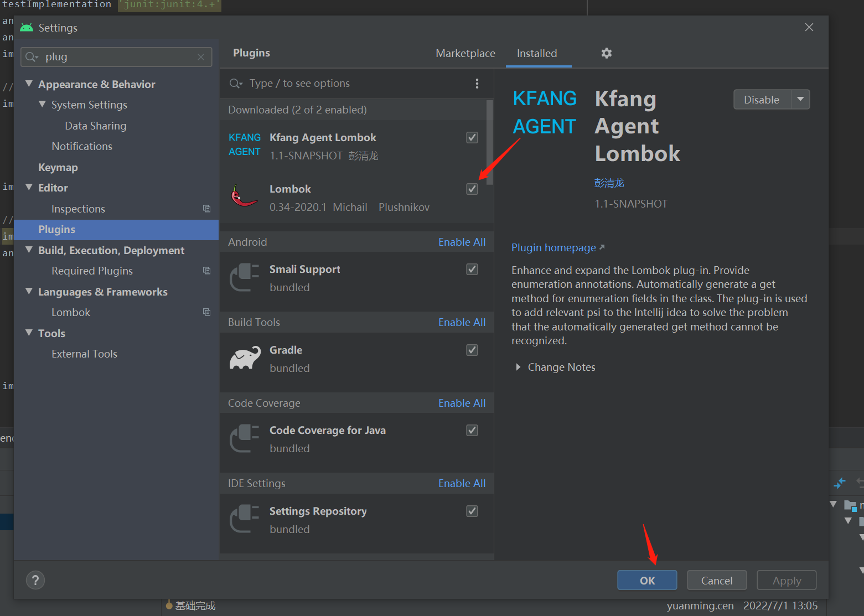The height and width of the screenshot is (616, 864).
Task: Collapse Build, Execution, Deployment node
Action: coord(29,250)
